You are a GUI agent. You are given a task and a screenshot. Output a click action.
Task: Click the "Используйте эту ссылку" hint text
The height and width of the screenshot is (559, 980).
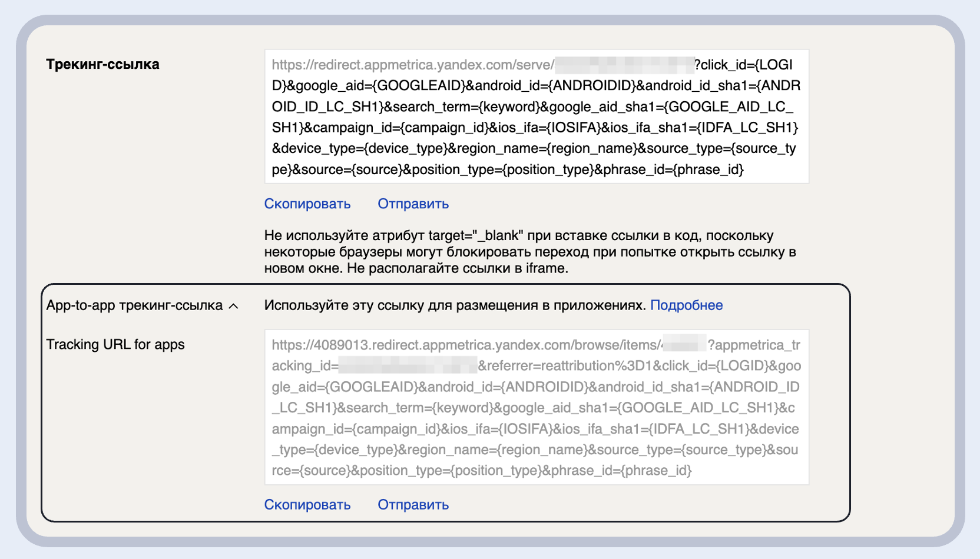click(x=455, y=305)
